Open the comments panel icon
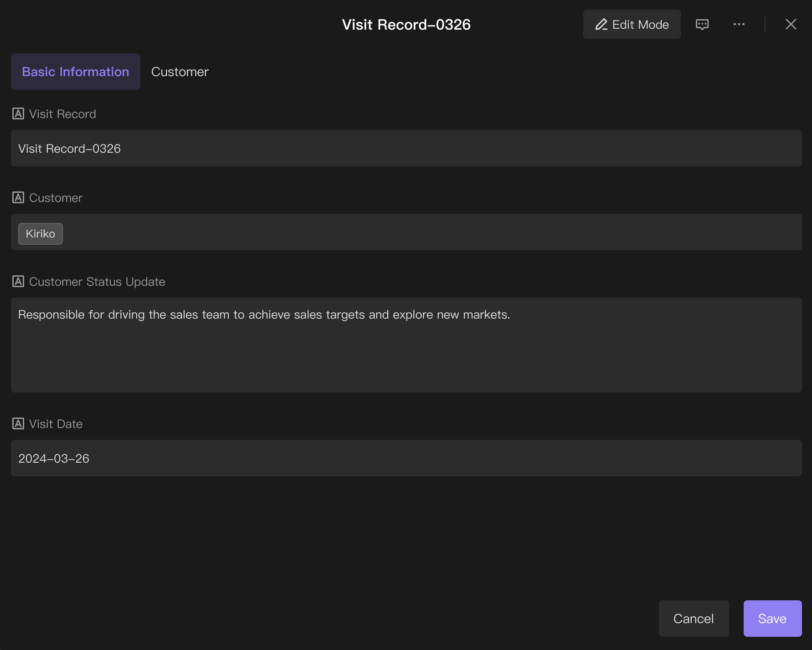This screenshot has height=650, width=812. pos(702,24)
